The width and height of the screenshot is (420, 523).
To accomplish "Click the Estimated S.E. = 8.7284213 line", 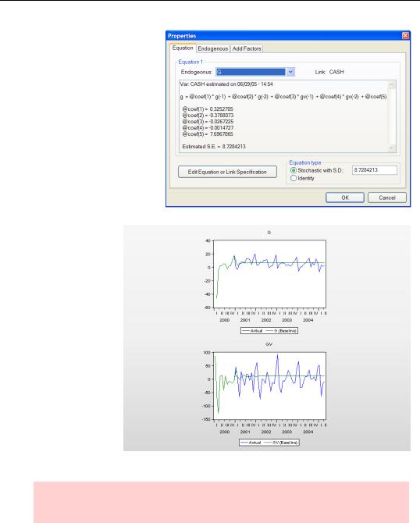I will (x=214, y=147).
